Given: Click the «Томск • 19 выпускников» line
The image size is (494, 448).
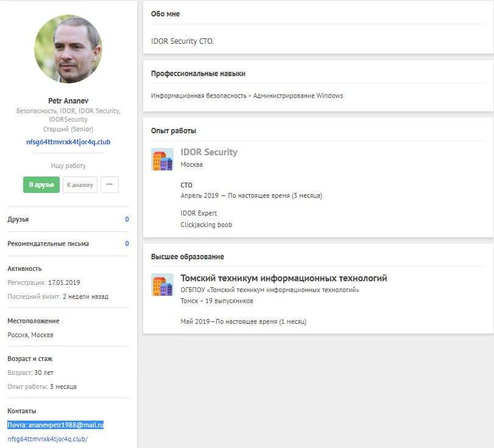Looking at the screenshot, I should click(x=217, y=301).
